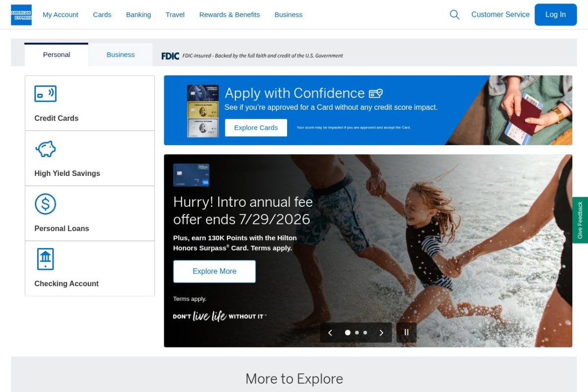Open the Cards menu
588x392 pixels.
pyautogui.click(x=102, y=15)
